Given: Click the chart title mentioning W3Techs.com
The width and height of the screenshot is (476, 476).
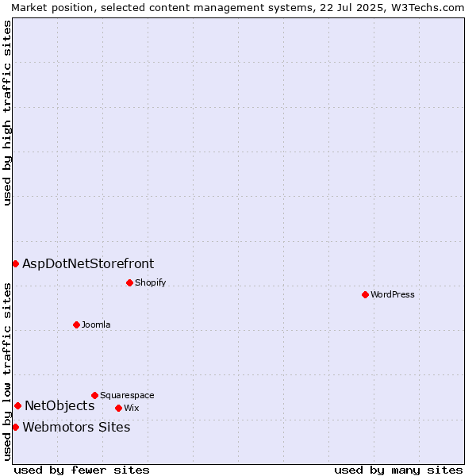Looking at the screenshot, I should [238, 8].
